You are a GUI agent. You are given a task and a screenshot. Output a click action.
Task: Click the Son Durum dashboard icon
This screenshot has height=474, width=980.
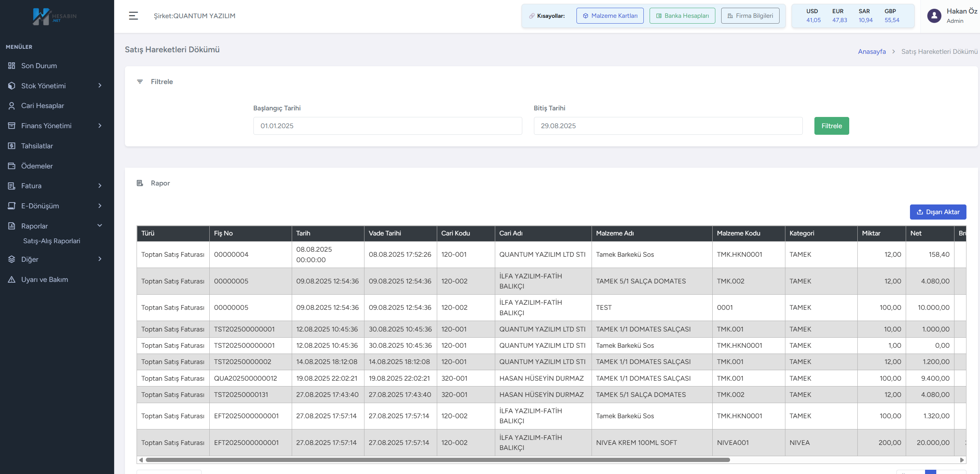(12, 66)
